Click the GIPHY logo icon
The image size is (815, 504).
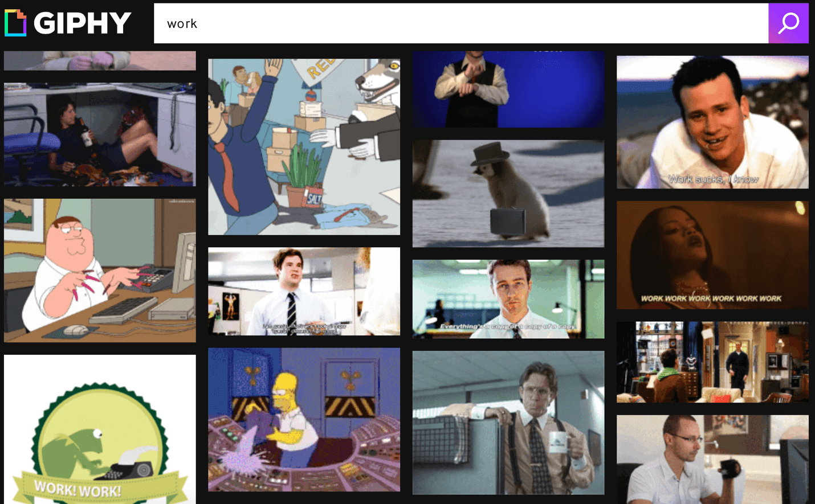(15, 23)
